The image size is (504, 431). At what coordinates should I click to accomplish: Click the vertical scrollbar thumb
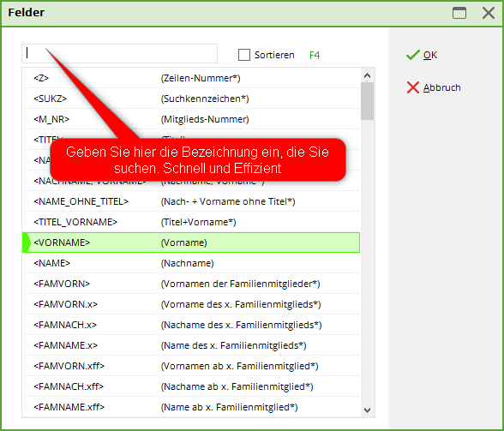pos(367,101)
